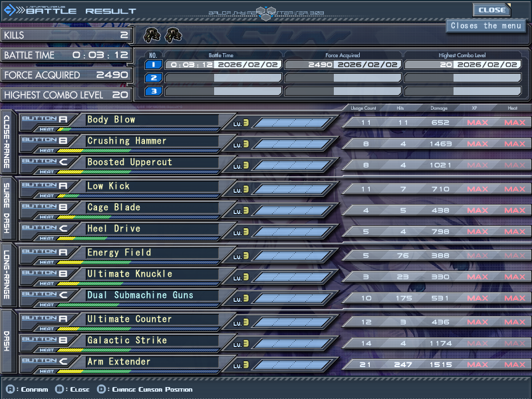Close the Battle Result menu

click(492, 10)
